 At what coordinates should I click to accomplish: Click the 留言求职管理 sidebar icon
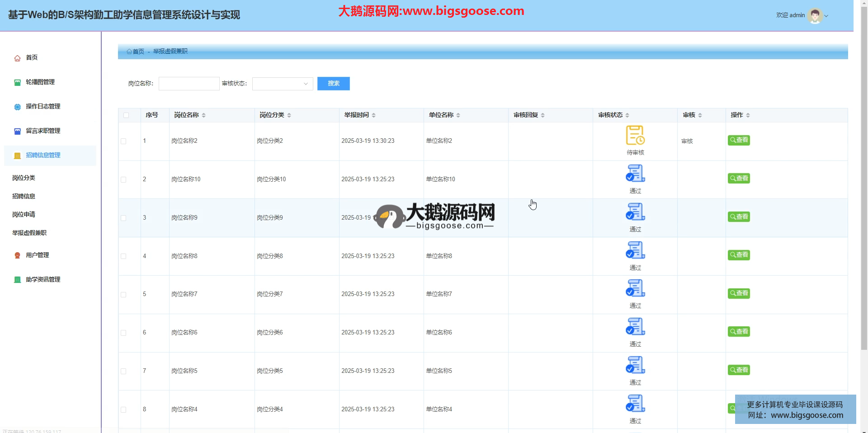pos(17,131)
